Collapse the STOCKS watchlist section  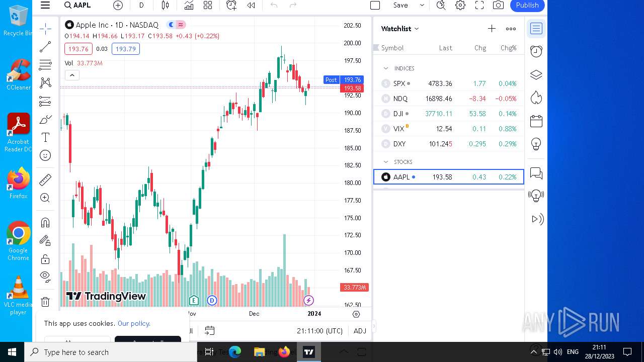[x=386, y=162]
